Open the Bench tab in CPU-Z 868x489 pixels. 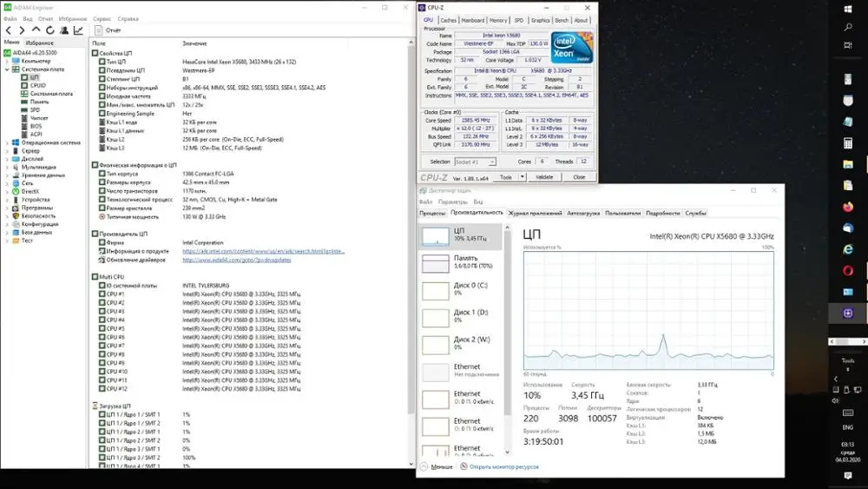[x=562, y=20]
